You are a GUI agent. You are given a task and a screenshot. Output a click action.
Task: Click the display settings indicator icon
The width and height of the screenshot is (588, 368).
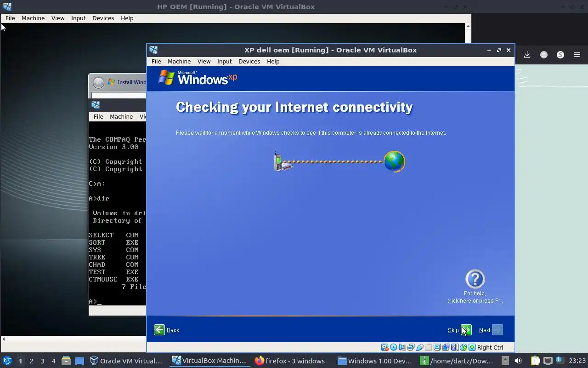pos(437,347)
